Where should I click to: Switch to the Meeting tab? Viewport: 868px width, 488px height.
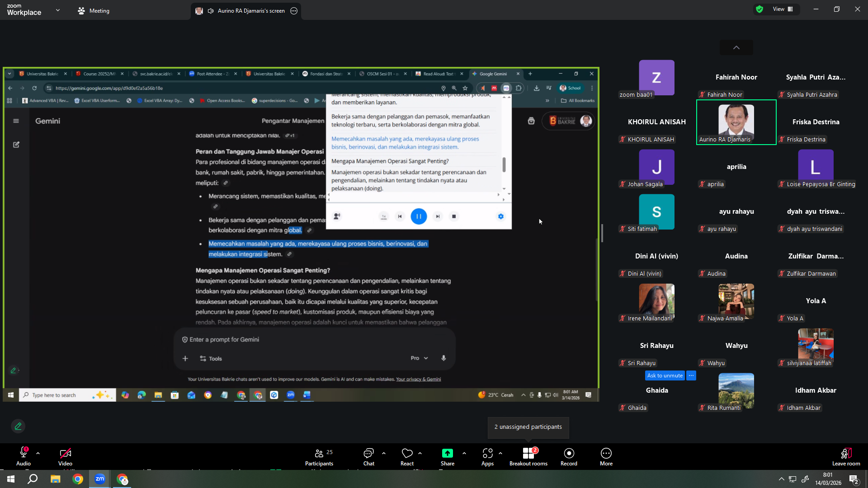tap(94, 11)
